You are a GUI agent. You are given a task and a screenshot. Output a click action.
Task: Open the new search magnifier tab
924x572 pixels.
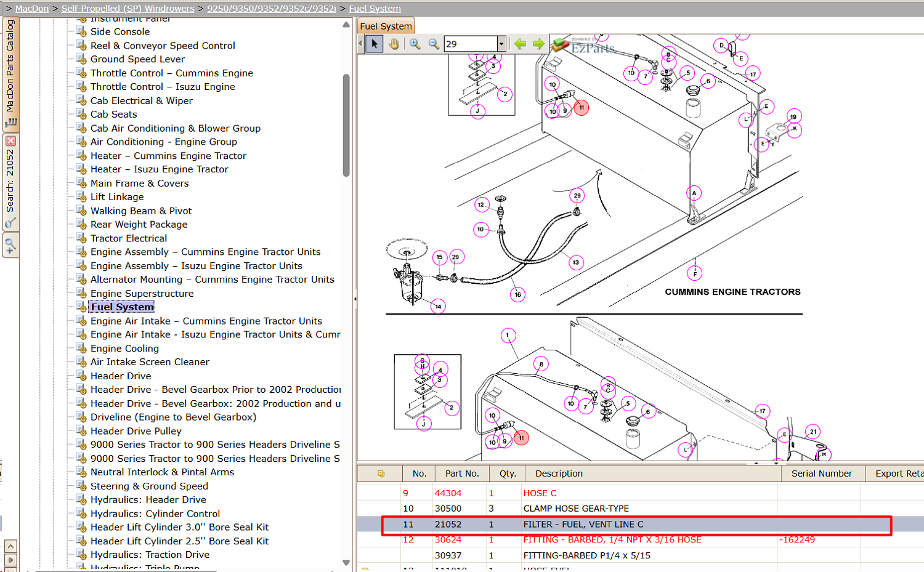click(x=10, y=246)
